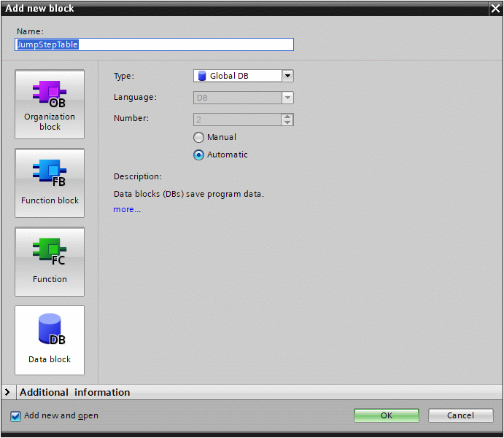Decrease Number with the down arrow
This screenshot has width=504, height=438.
pos(287,122)
